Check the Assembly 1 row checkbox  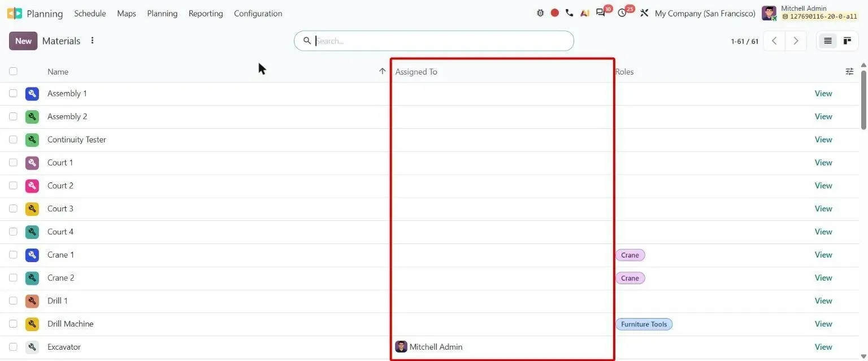[x=13, y=93]
